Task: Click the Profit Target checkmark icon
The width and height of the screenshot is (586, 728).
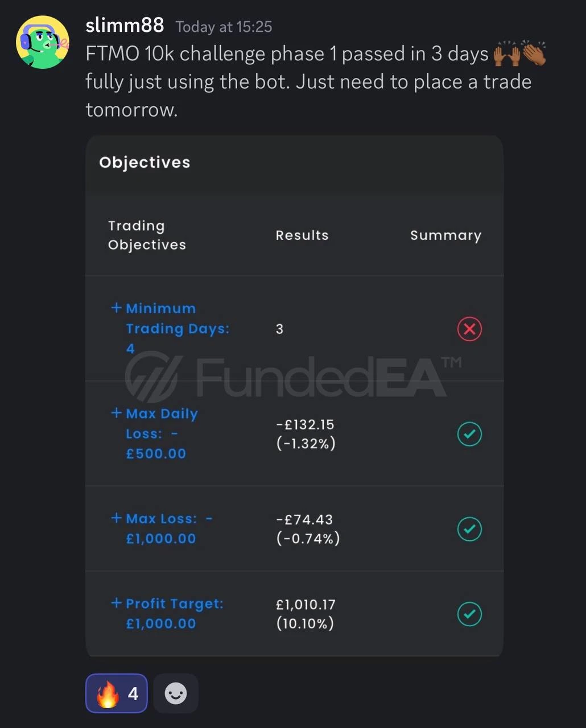Action: point(469,614)
